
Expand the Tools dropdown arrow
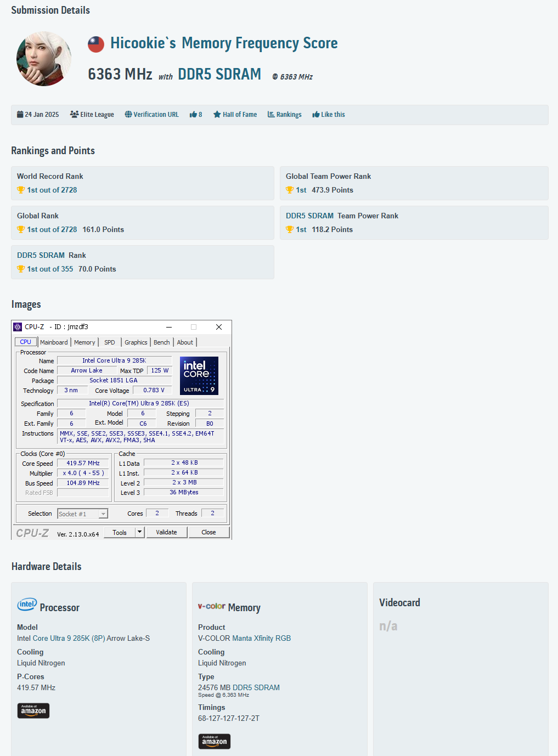click(x=140, y=532)
